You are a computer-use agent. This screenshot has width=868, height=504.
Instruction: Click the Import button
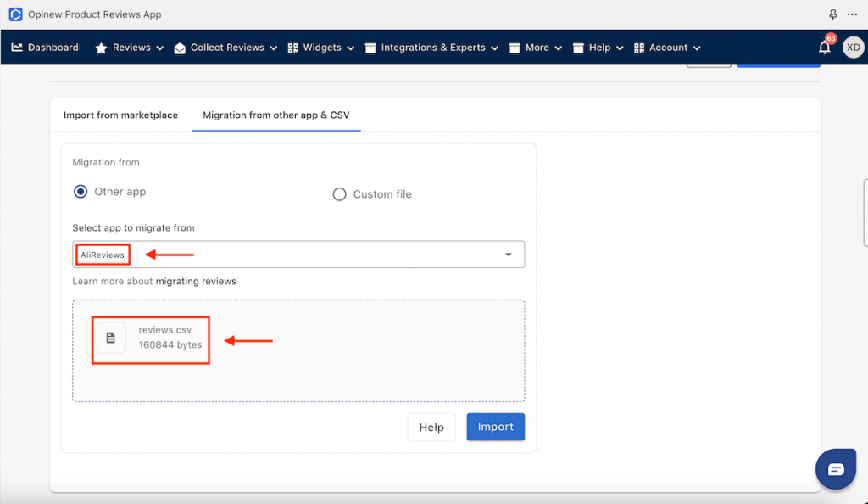(495, 427)
